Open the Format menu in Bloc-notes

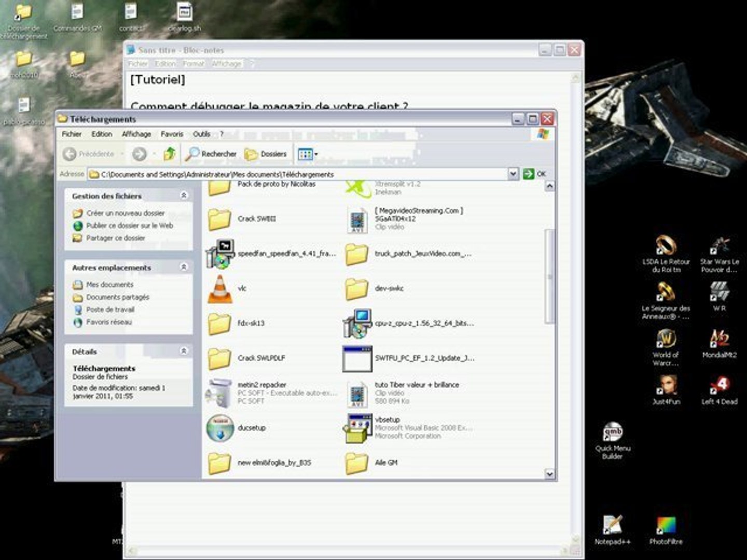(x=193, y=64)
